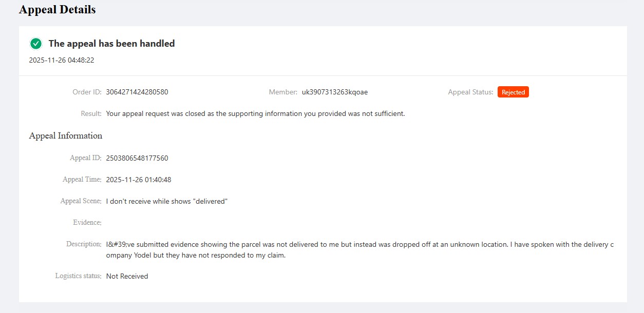This screenshot has height=313, width=644.
Task: Click "The appeal has been handled" title
Action: [x=111, y=44]
